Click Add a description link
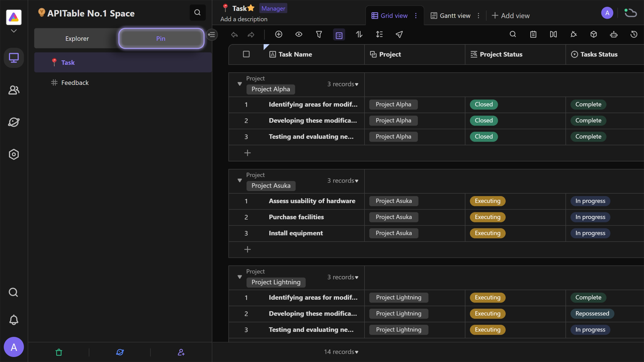The image size is (644, 362). click(x=244, y=19)
